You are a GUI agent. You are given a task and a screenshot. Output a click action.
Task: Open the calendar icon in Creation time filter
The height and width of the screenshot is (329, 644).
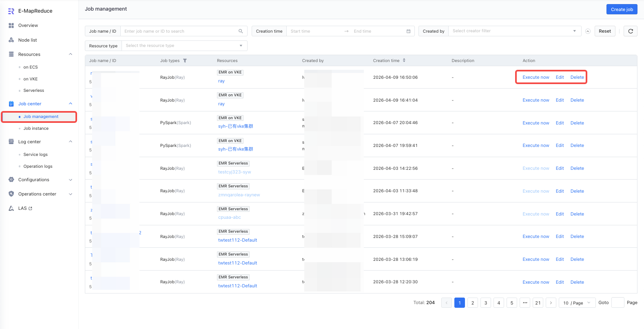click(408, 31)
